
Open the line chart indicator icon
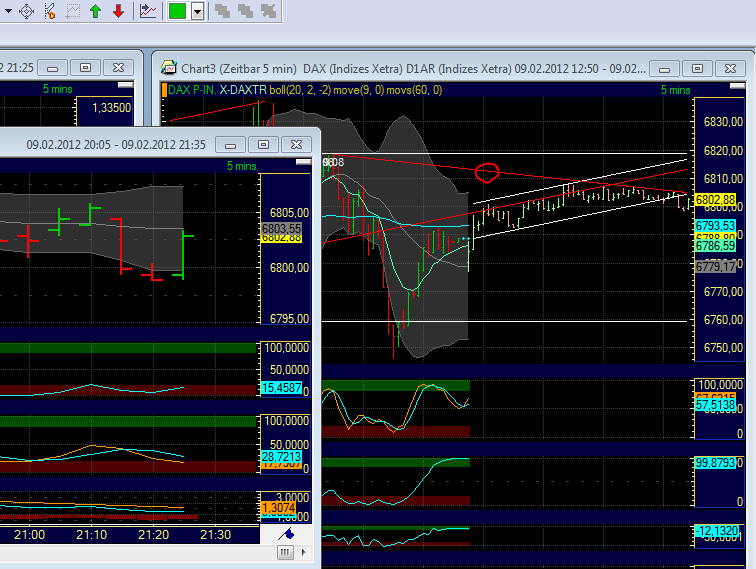coord(148,11)
